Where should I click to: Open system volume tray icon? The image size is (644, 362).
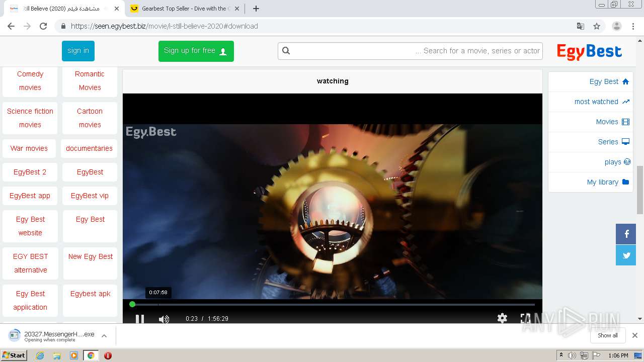[572, 355]
